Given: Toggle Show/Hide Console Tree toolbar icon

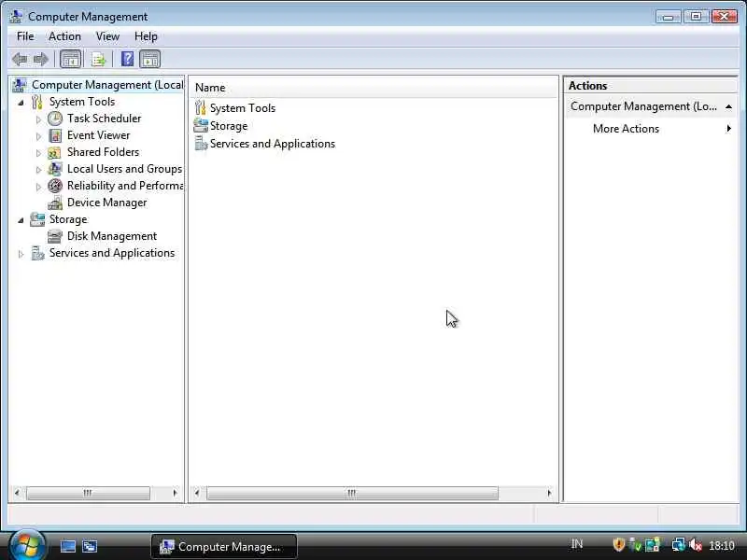Looking at the screenshot, I should point(71,60).
